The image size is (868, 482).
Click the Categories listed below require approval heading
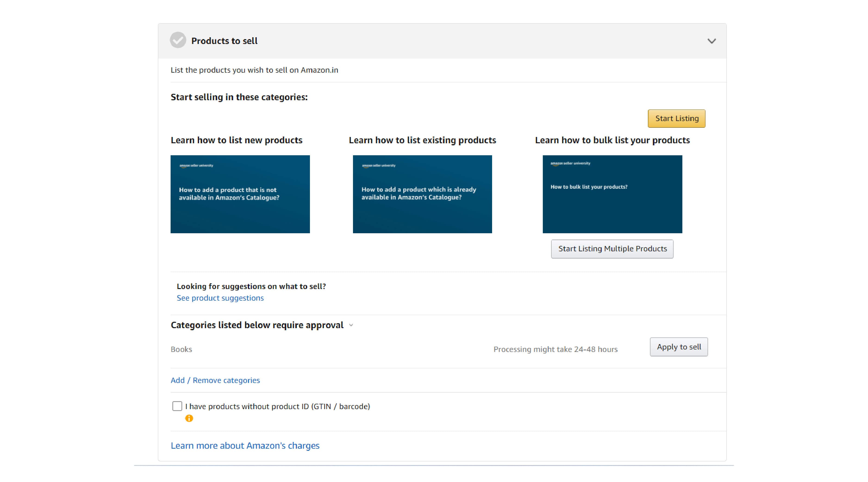tap(257, 325)
